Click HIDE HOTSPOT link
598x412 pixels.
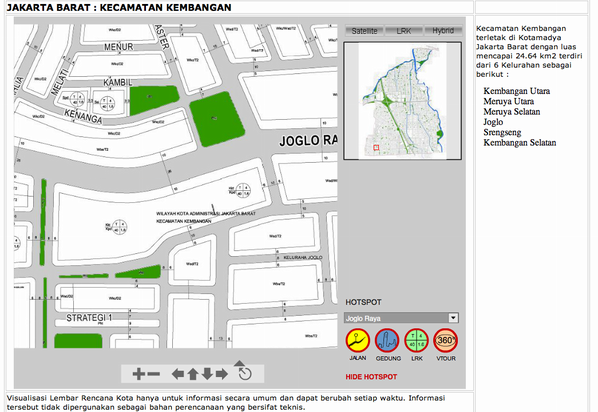tap(371, 377)
